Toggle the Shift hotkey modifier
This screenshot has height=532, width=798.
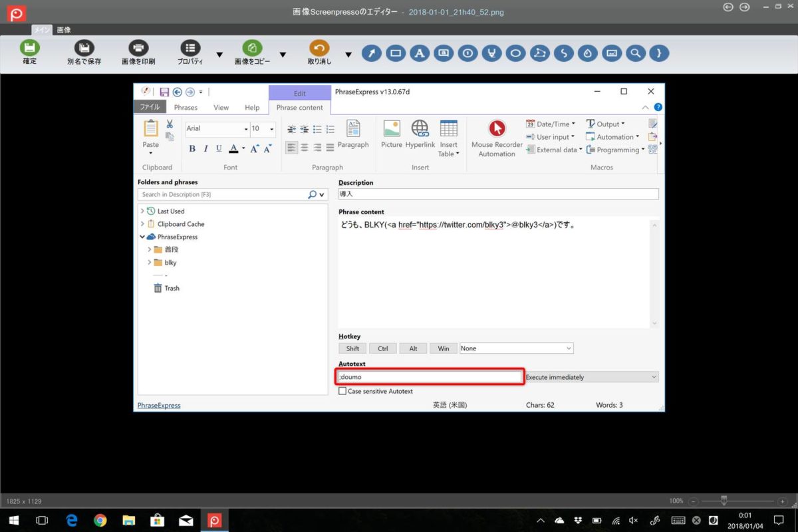point(352,348)
